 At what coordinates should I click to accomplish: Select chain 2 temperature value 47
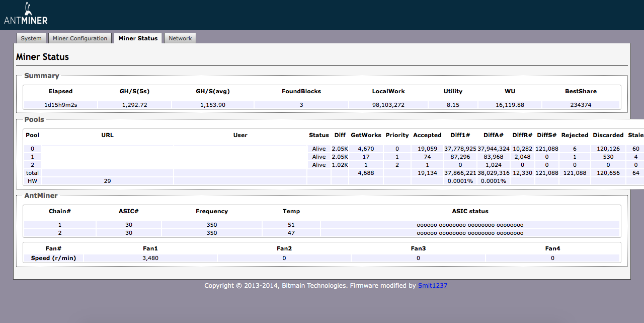click(x=291, y=233)
